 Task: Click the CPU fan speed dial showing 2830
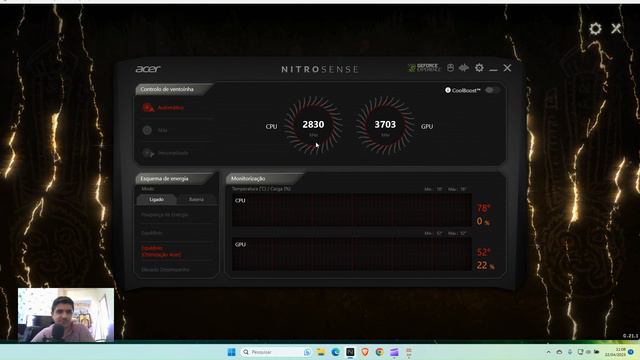pos(313,126)
